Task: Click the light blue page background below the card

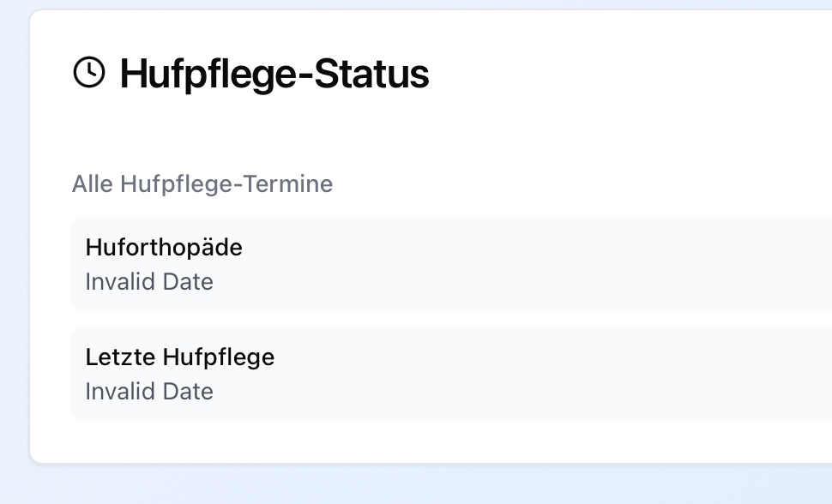Action: tap(429, 485)
